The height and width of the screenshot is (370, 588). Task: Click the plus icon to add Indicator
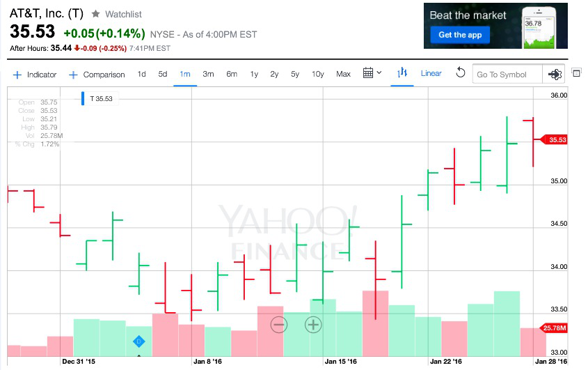[x=17, y=75]
